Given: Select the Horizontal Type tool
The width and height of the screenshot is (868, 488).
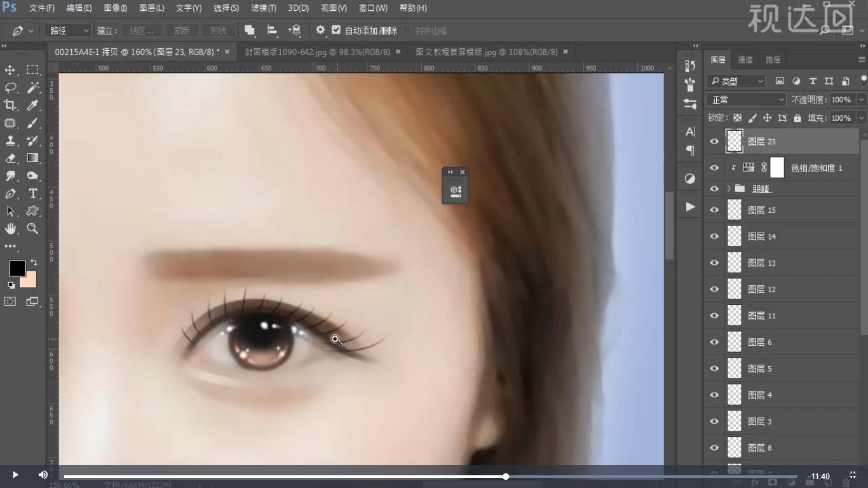Looking at the screenshot, I should click(32, 193).
